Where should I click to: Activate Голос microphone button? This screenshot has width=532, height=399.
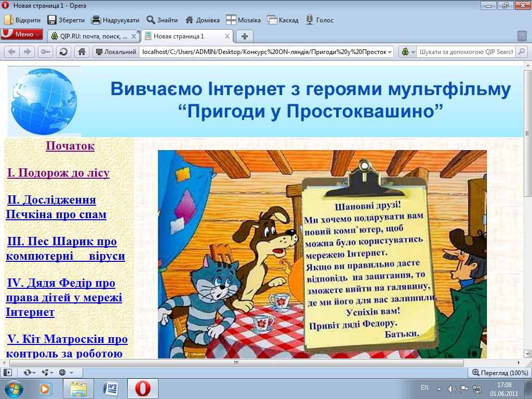point(320,20)
